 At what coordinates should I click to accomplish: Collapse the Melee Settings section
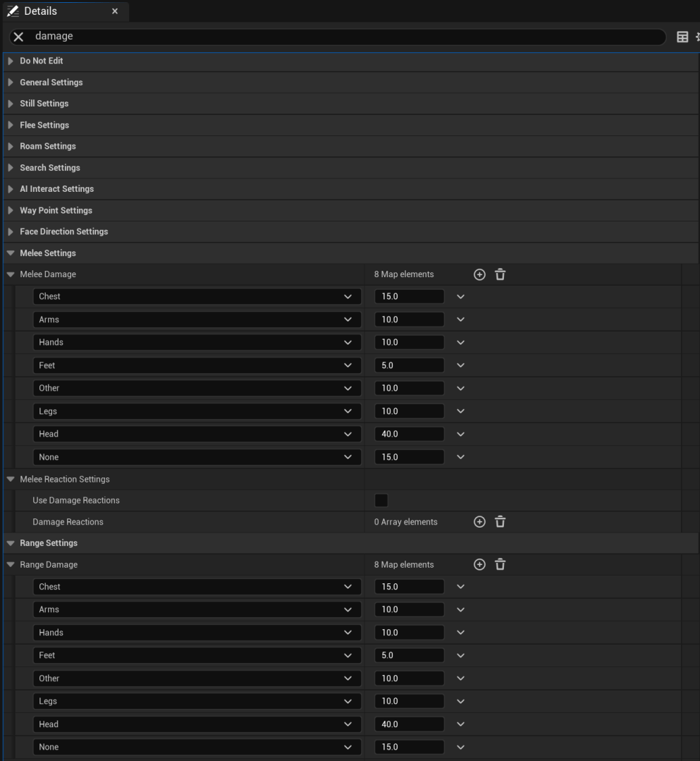tap(10, 253)
